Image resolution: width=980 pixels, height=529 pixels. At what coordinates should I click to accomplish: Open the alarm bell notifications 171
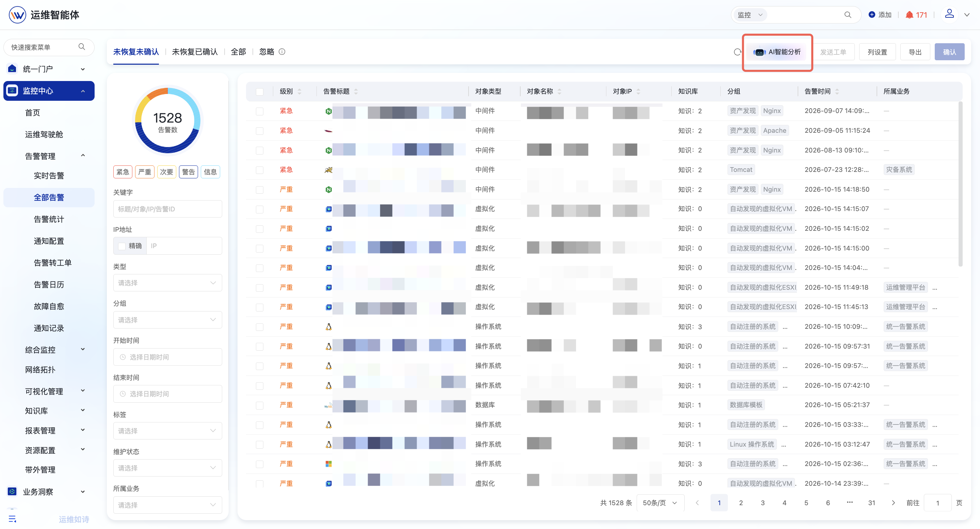click(916, 15)
